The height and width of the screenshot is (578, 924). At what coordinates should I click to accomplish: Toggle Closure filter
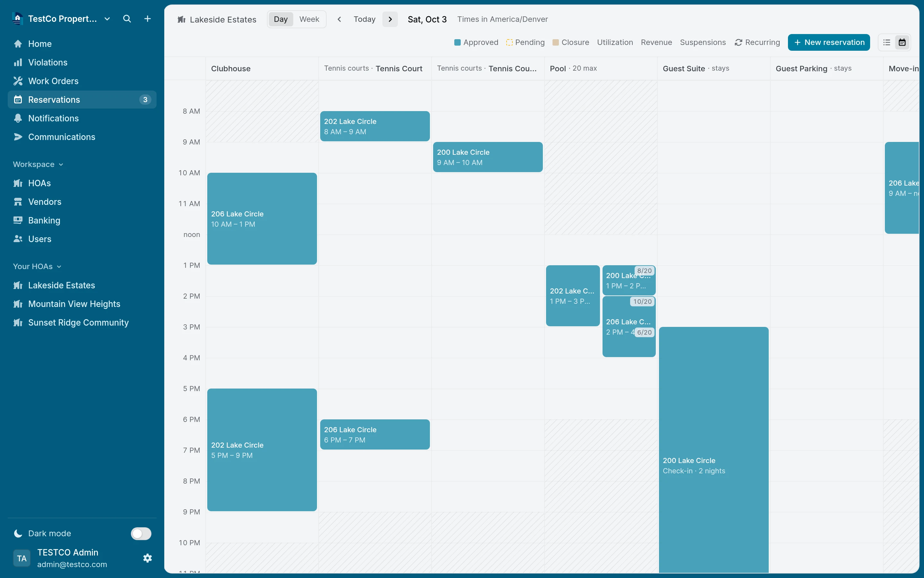coord(571,42)
